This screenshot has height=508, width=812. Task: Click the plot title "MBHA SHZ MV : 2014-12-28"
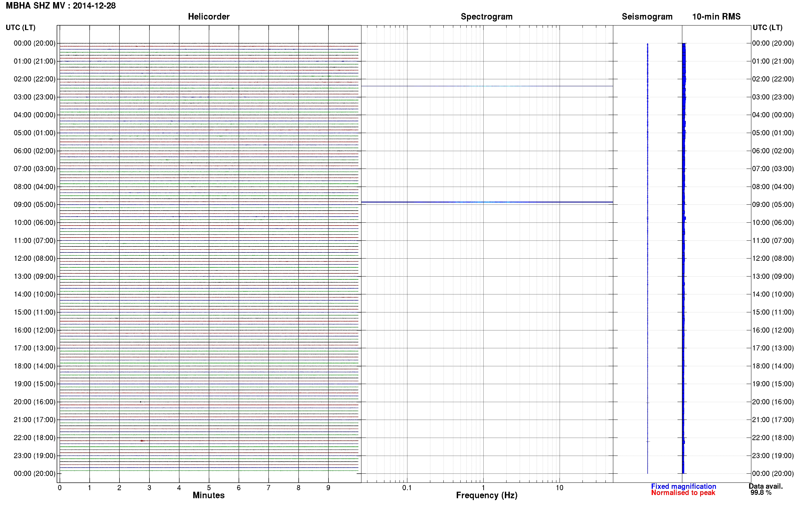coord(61,6)
